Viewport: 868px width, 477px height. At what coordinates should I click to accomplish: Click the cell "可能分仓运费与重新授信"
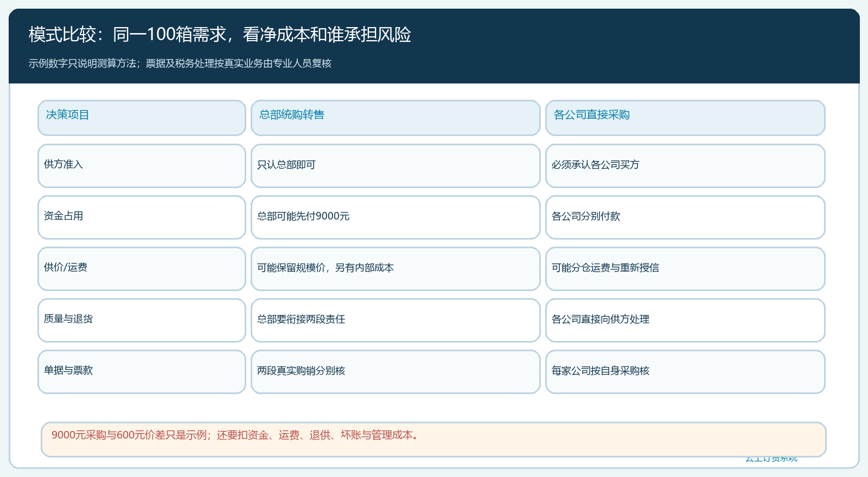pyautogui.click(x=685, y=269)
